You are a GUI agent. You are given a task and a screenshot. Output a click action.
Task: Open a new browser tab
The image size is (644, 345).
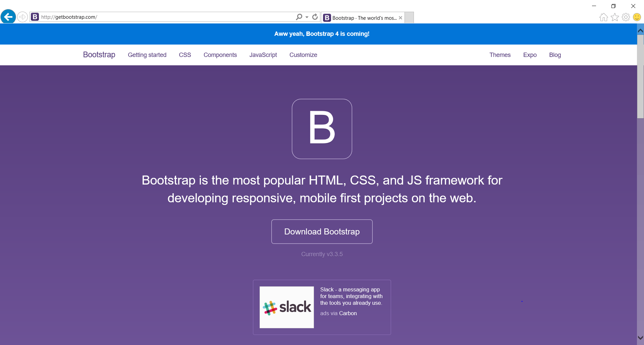coord(409,17)
